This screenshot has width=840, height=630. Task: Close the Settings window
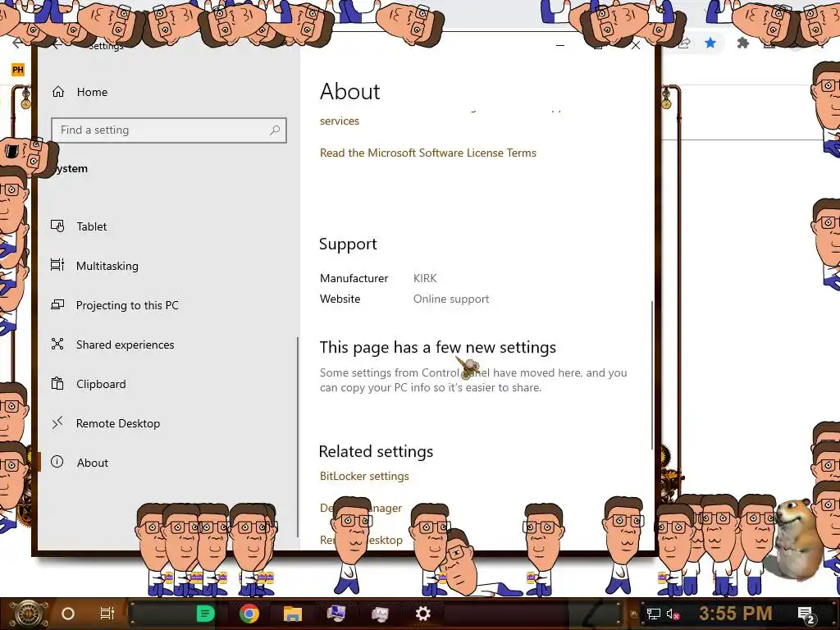coord(636,46)
